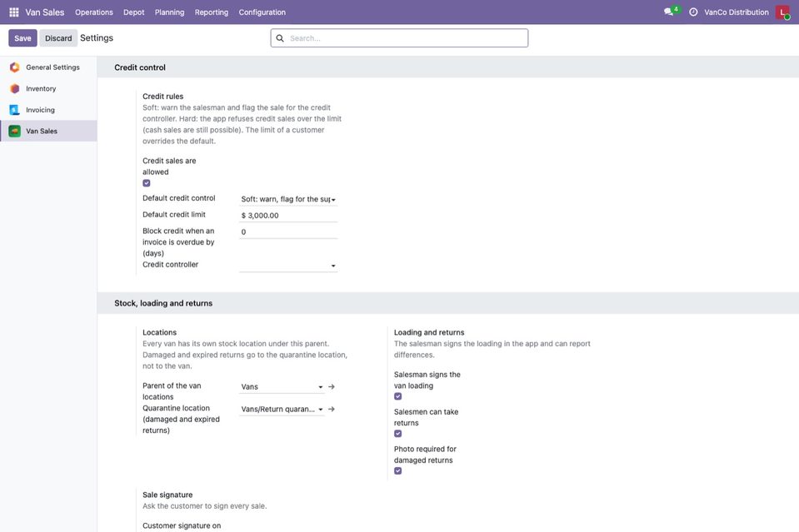The width and height of the screenshot is (799, 532).
Task: Open the activities clock icon
Action: point(693,12)
